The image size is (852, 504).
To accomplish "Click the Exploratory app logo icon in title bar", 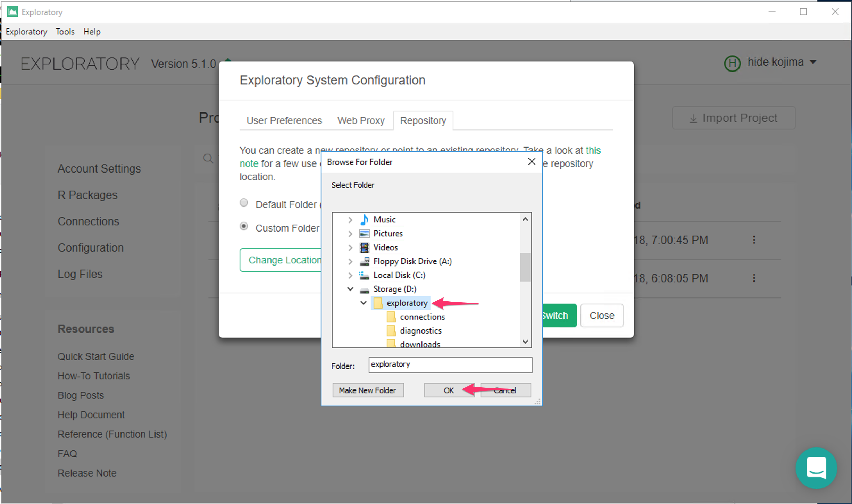I will click(12, 12).
